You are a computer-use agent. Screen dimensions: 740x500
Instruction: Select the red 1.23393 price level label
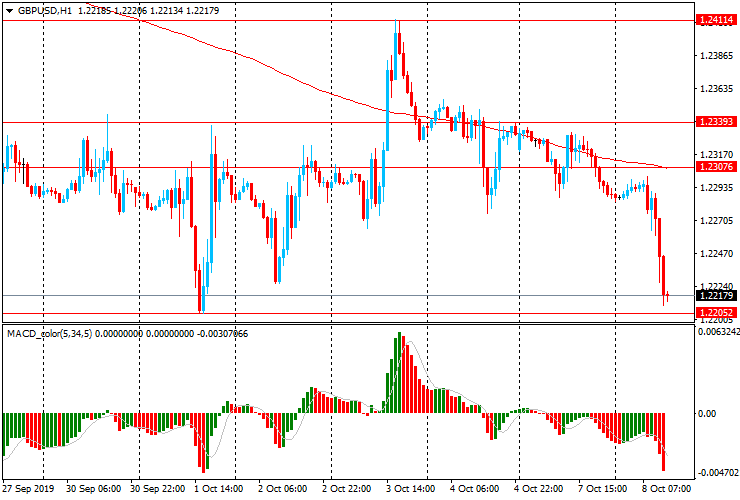coord(716,122)
